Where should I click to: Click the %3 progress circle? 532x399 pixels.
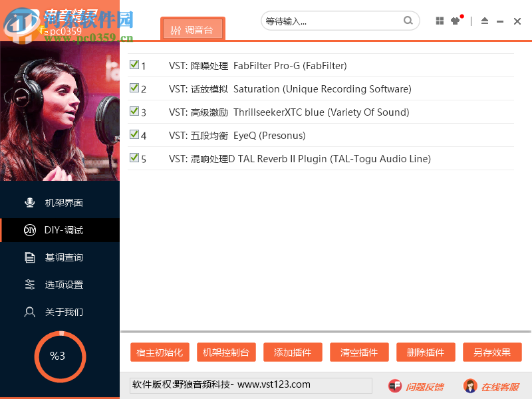[60, 356]
